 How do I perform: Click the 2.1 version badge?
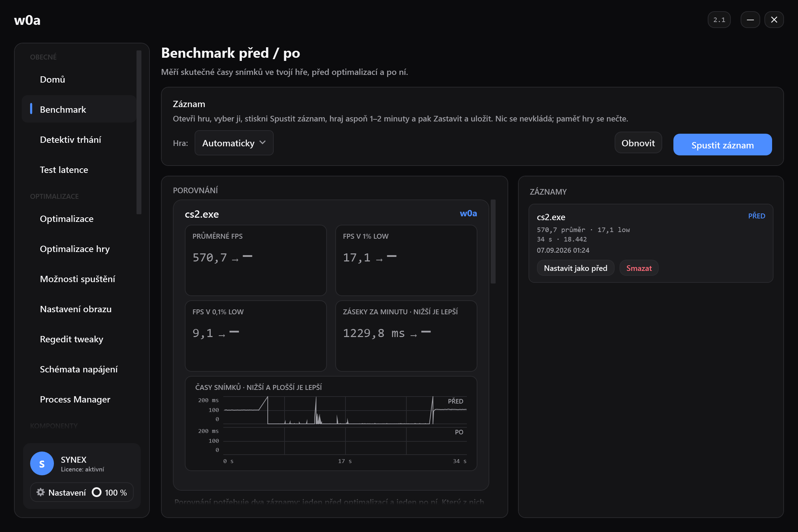pyautogui.click(x=719, y=20)
